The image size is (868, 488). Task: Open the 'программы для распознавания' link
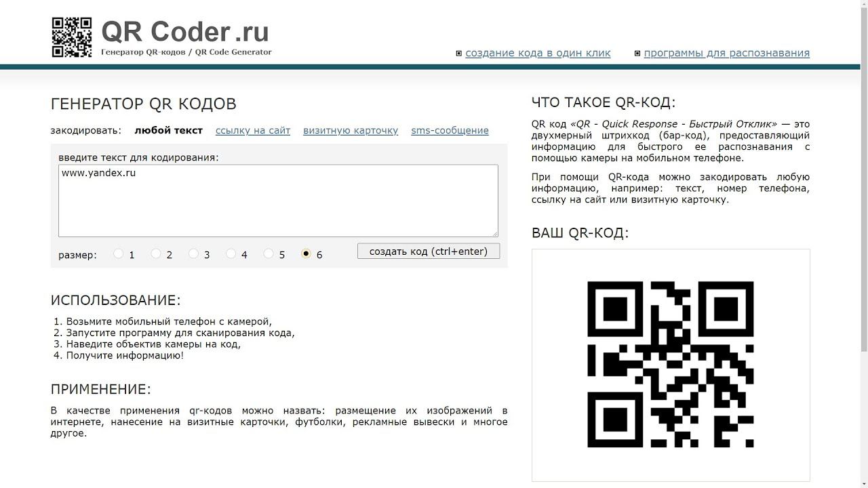pyautogui.click(x=726, y=53)
